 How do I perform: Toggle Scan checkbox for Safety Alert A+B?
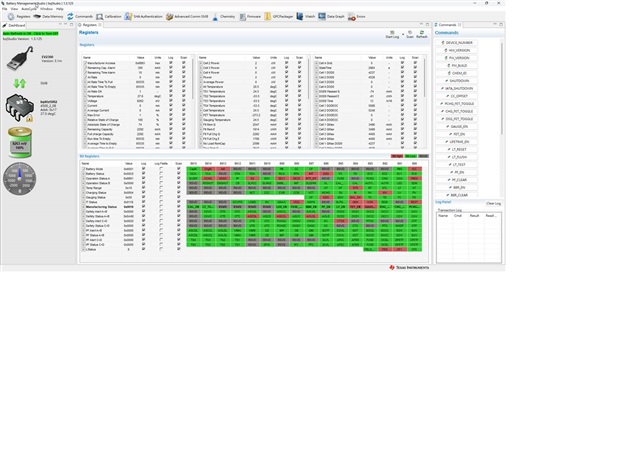(178, 211)
